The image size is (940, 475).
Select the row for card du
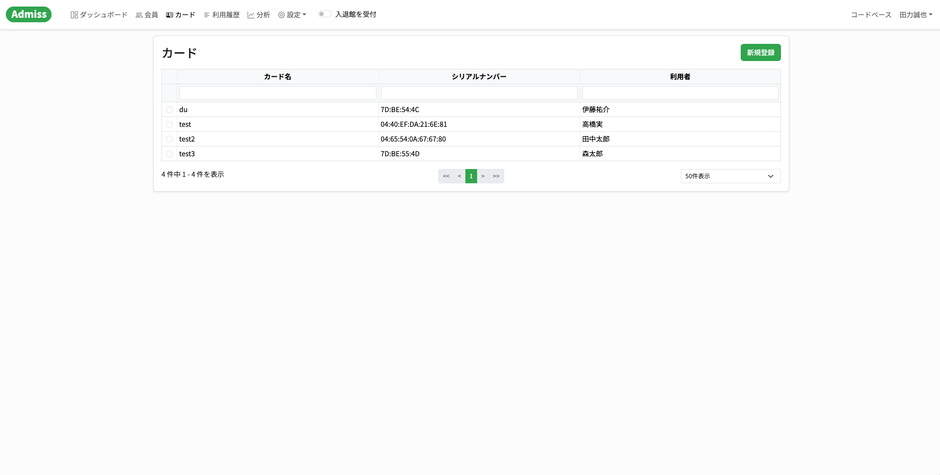[169, 110]
